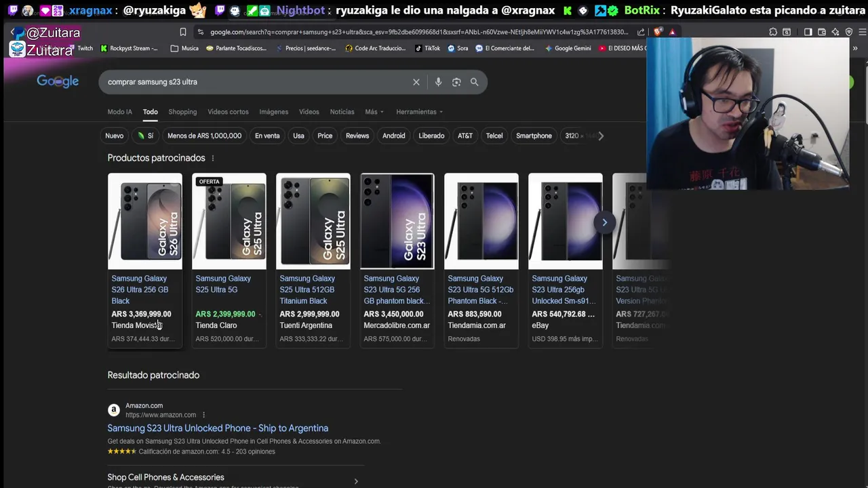Viewport: 868px width, 488px height.
Task: Open the Google Gemini bookmark
Action: click(x=568, y=48)
